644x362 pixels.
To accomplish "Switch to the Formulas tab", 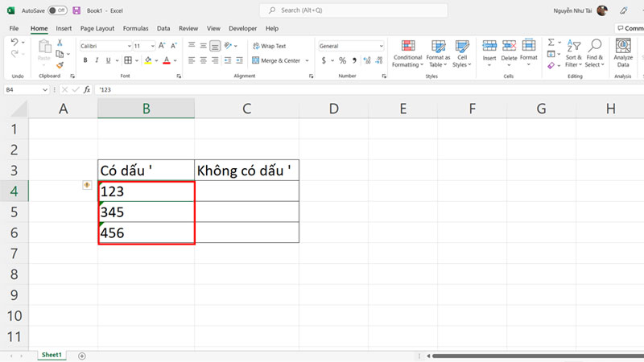I will (x=135, y=28).
